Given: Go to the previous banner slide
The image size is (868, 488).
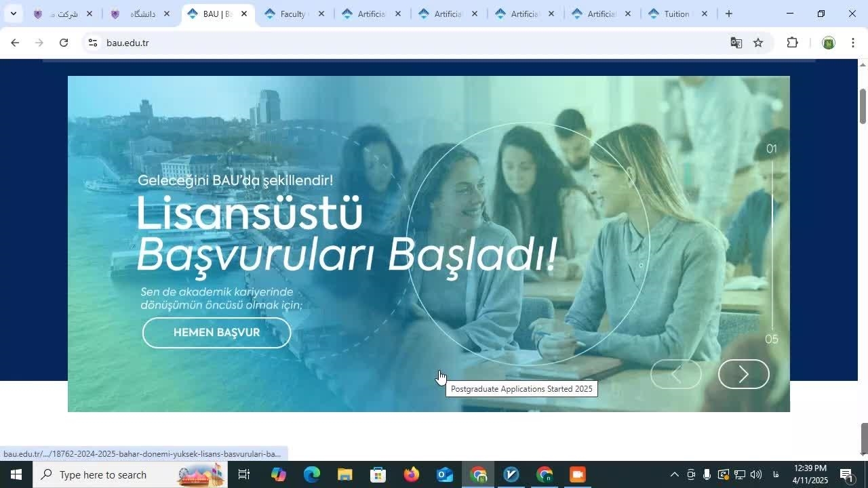Looking at the screenshot, I should click(675, 374).
